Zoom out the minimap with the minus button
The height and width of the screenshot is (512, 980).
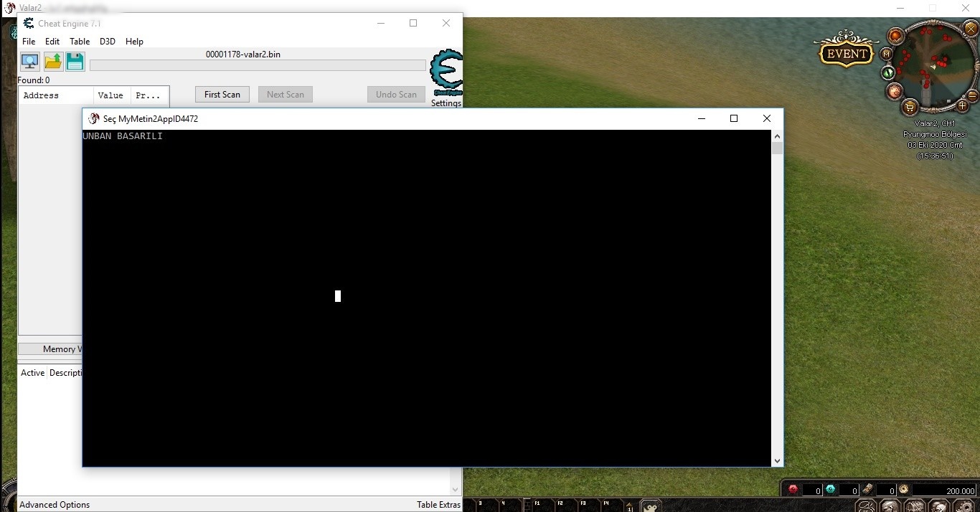point(973,94)
